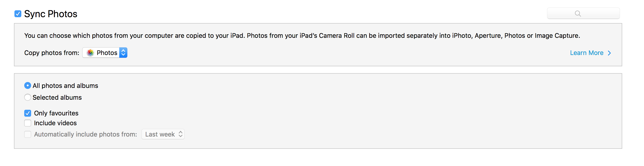644x166 pixels.
Task: Click the Selected albums label text
Action: [57, 97]
